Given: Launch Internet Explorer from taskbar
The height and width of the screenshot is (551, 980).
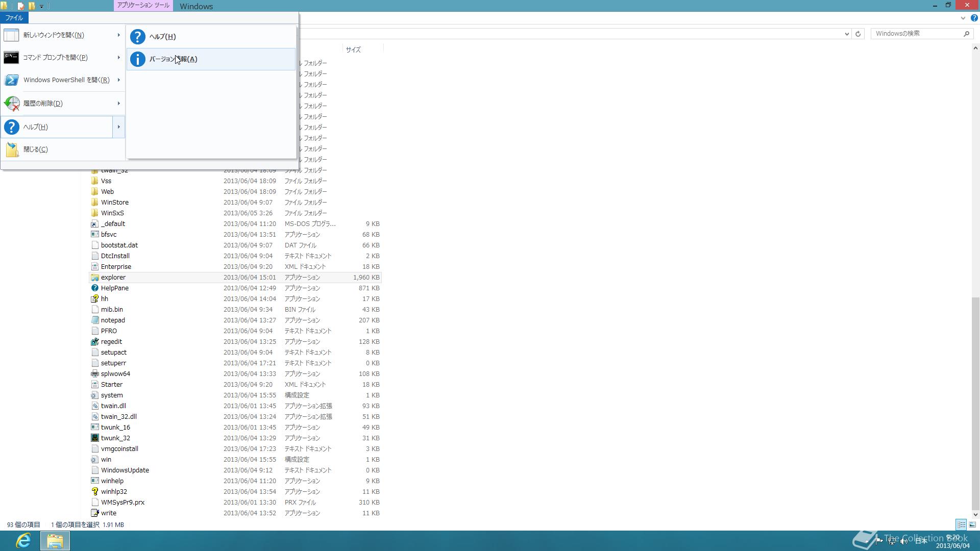Looking at the screenshot, I should click(x=23, y=541).
